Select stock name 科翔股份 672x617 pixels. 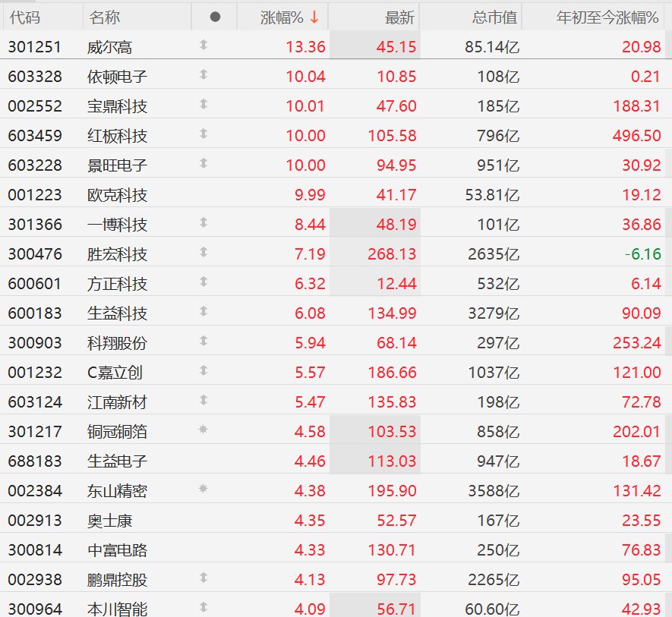[117, 342]
